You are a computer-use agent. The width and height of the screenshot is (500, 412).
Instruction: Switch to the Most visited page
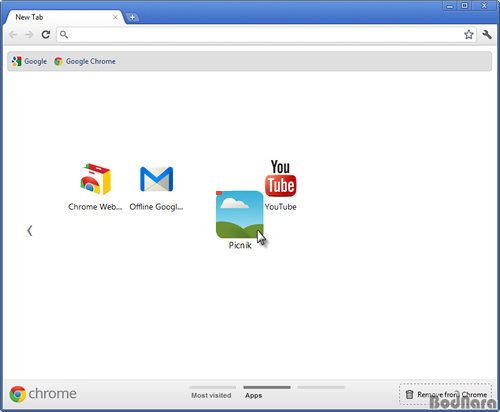[x=212, y=392]
